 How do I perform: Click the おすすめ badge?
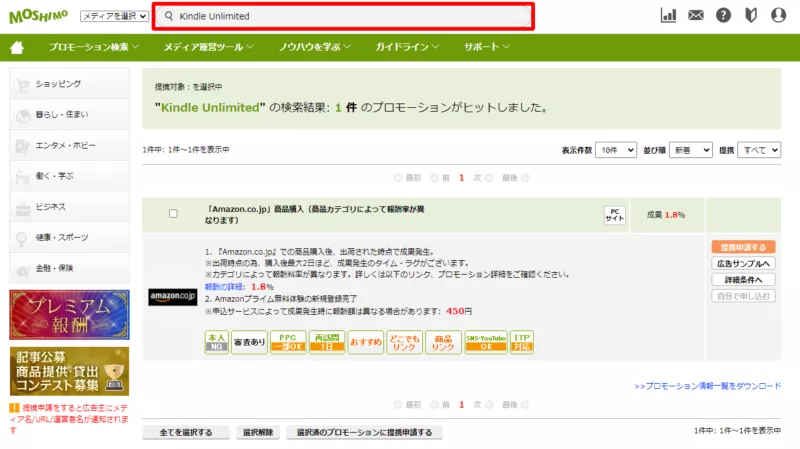(365, 342)
